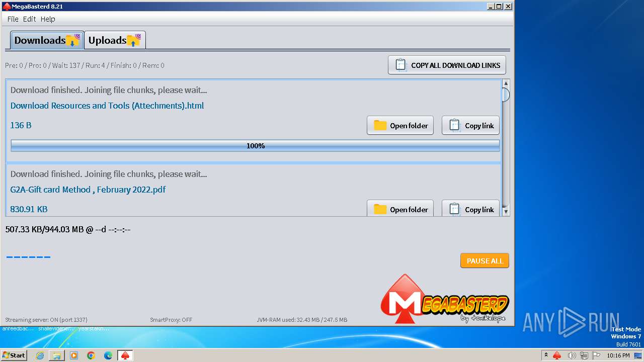Click the 100% progress bar of html download

pos(255,146)
